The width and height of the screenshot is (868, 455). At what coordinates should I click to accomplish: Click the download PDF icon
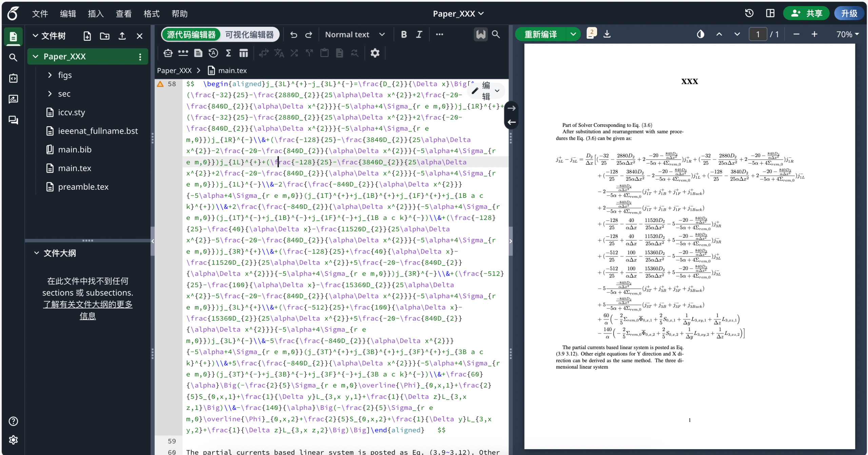(x=607, y=34)
